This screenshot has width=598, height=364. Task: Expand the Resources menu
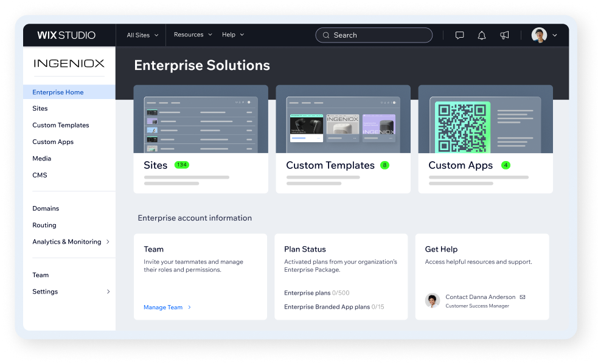coord(193,34)
